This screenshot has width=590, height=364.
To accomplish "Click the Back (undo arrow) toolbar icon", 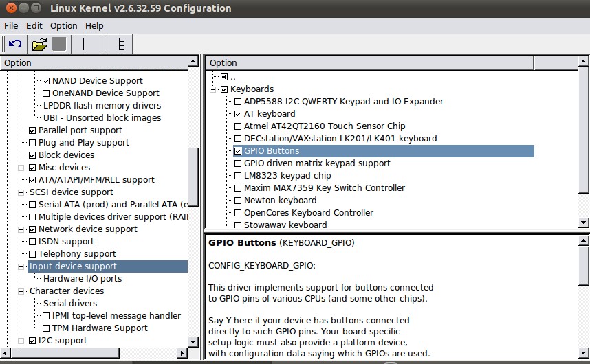I will (15, 44).
